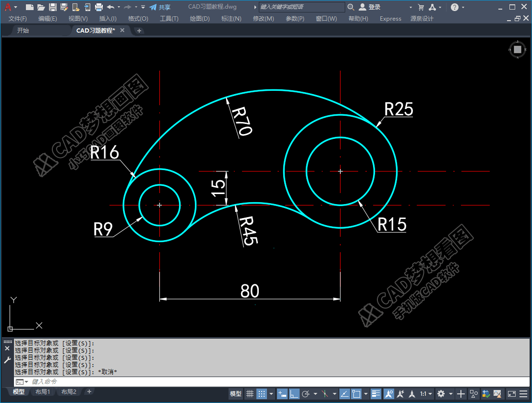Create a new drawing file

29,7
